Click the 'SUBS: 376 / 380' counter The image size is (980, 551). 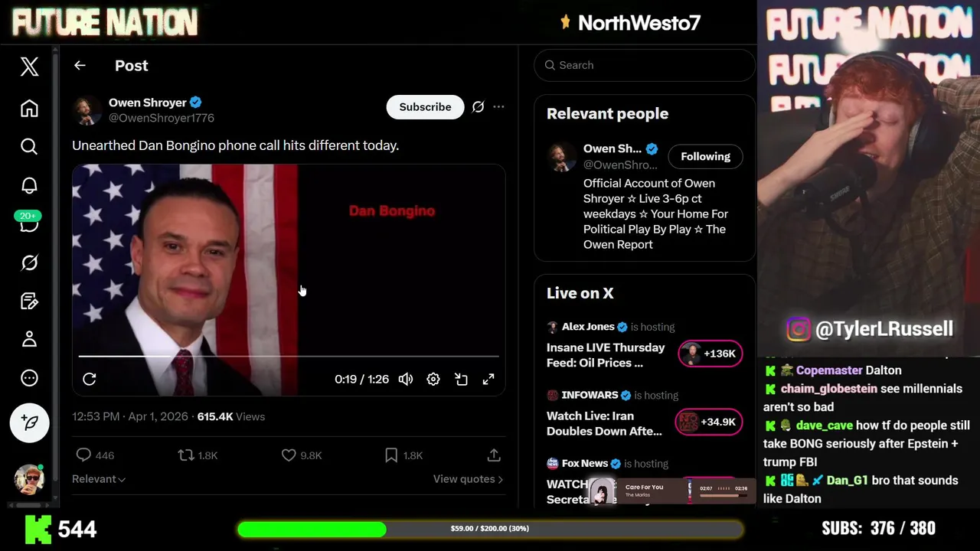click(x=878, y=529)
